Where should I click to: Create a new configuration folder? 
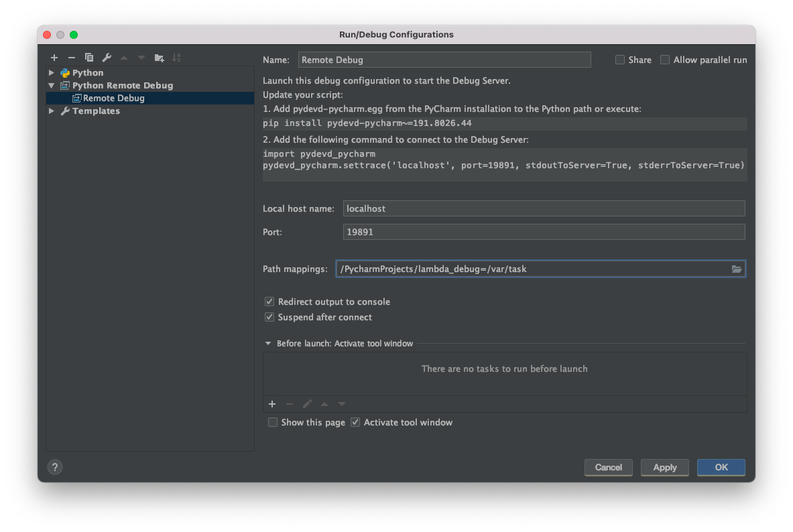pos(159,58)
